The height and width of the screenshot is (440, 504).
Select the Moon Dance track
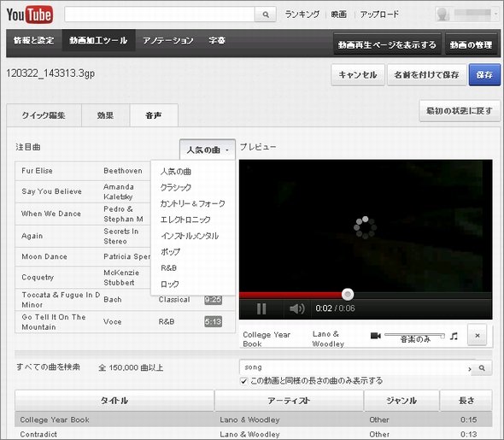(83, 256)
